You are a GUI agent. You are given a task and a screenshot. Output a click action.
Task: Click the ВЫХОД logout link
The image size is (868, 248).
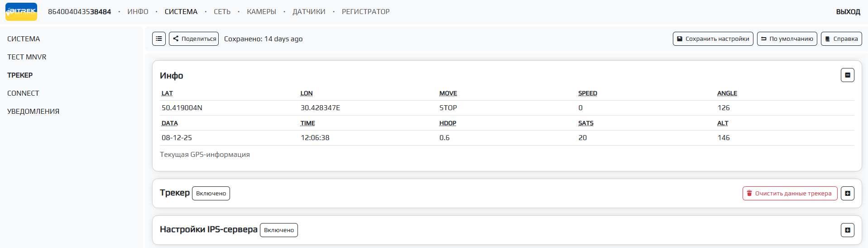tap(848, 12)
